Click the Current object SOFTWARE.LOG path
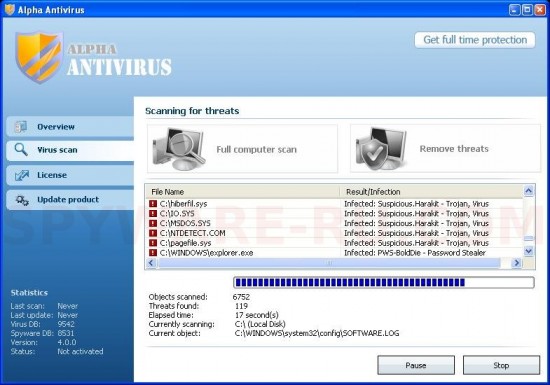The width and height of the screenshot is (550, 385). [x=317, y=333]
